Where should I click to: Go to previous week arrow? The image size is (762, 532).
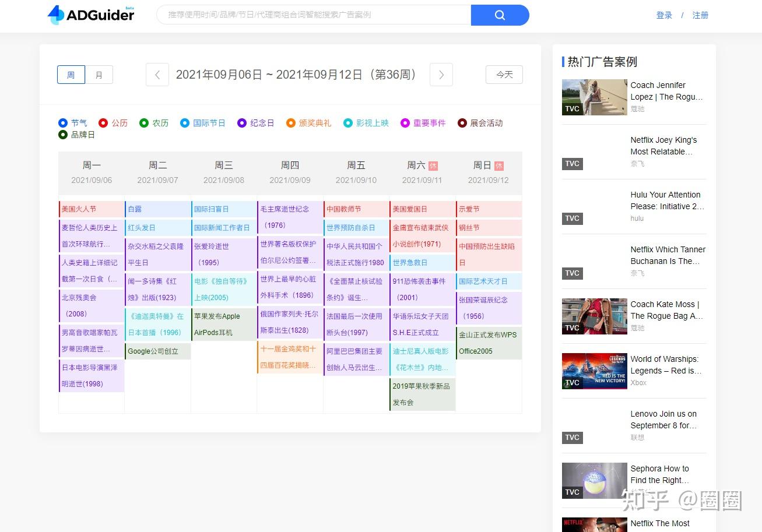[x=157, y=75]
